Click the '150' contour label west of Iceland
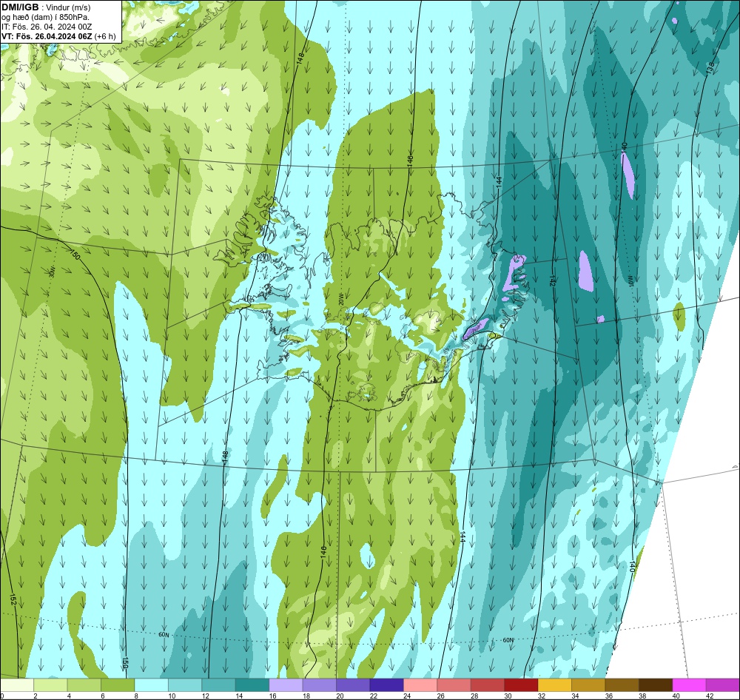 (x=75, y=255)
